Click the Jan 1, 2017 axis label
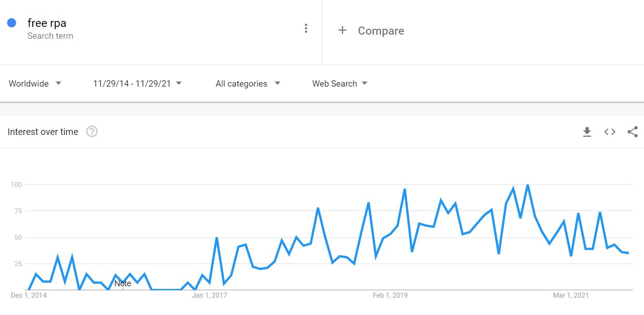Viewport: 644px width, 315px height. point(210,295)
